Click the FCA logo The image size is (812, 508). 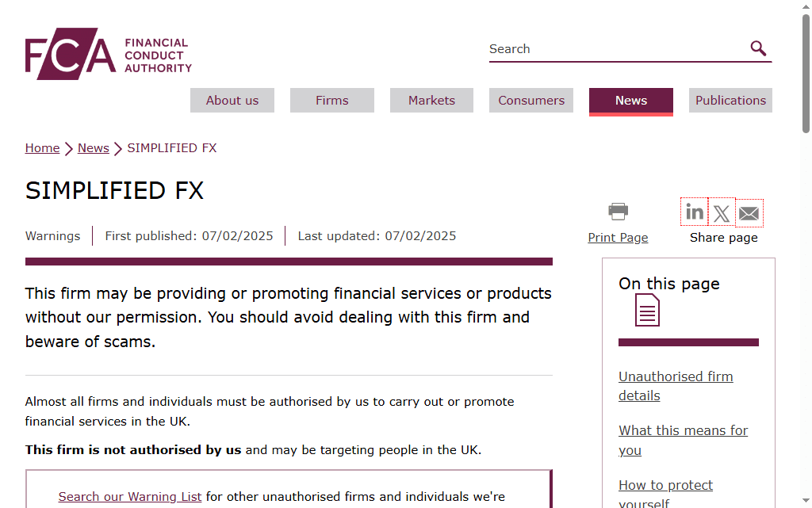pyautogui.click(x=108, y=54)
